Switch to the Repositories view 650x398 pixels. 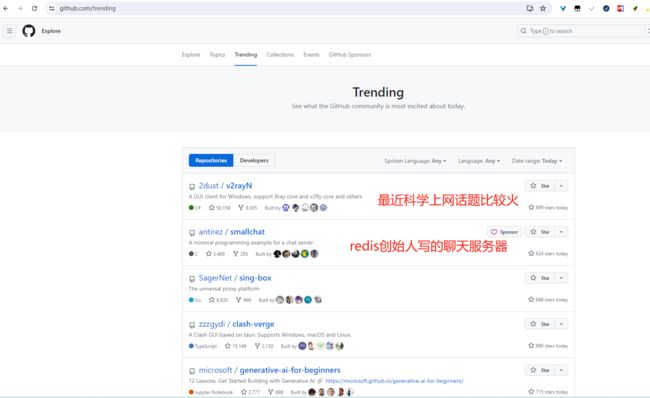(x=211, y=160)
